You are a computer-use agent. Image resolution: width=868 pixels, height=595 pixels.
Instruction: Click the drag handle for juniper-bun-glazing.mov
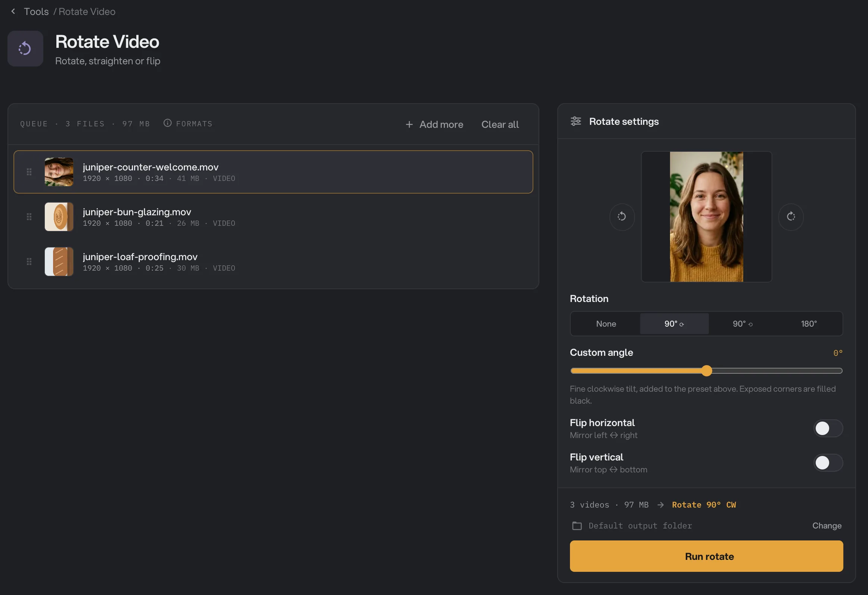pos(29,217)
